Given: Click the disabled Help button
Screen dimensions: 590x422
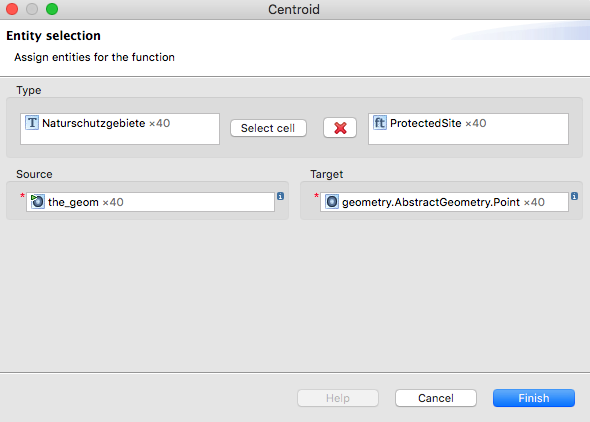Looking at the screenshot, I should coord(338,398).
